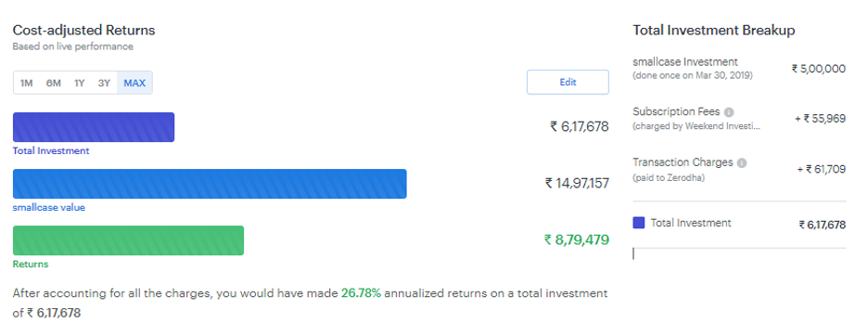868x336 pixels.
Task: Click the smallcase Investment ₹ 5,00,000 amount
Action: pos(819,69)
